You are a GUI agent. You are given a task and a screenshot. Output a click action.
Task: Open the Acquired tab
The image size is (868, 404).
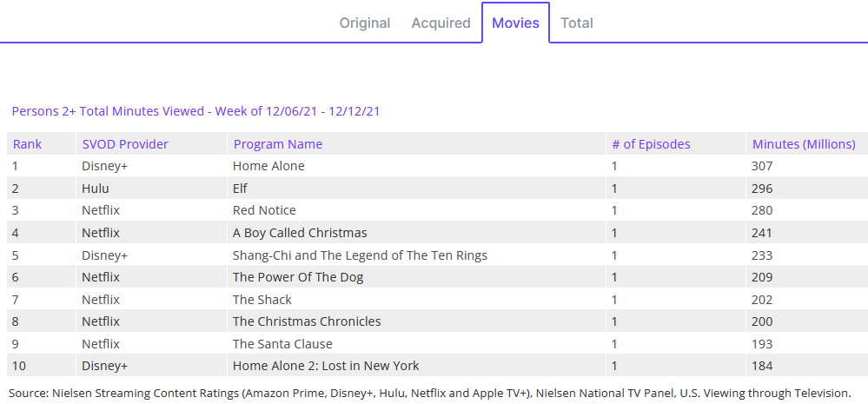(x=441, y=23)
